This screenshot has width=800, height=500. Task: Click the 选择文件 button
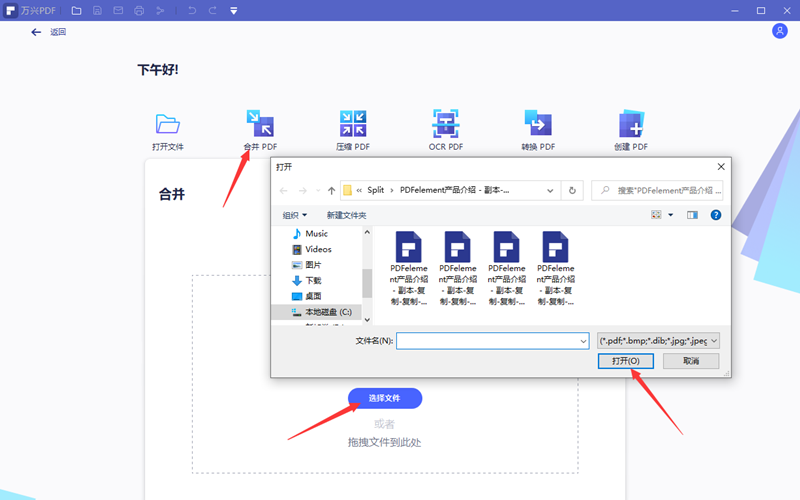(x=385, y=398)
